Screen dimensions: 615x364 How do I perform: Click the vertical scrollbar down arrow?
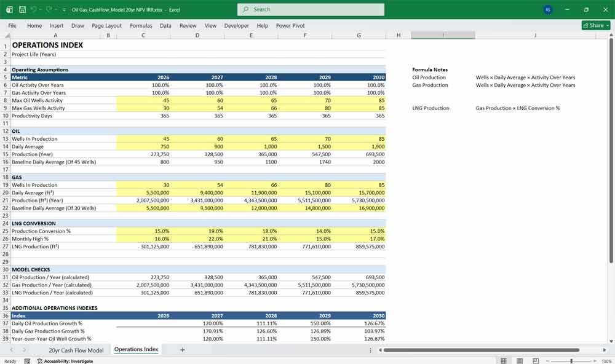(x=611, y=341)
